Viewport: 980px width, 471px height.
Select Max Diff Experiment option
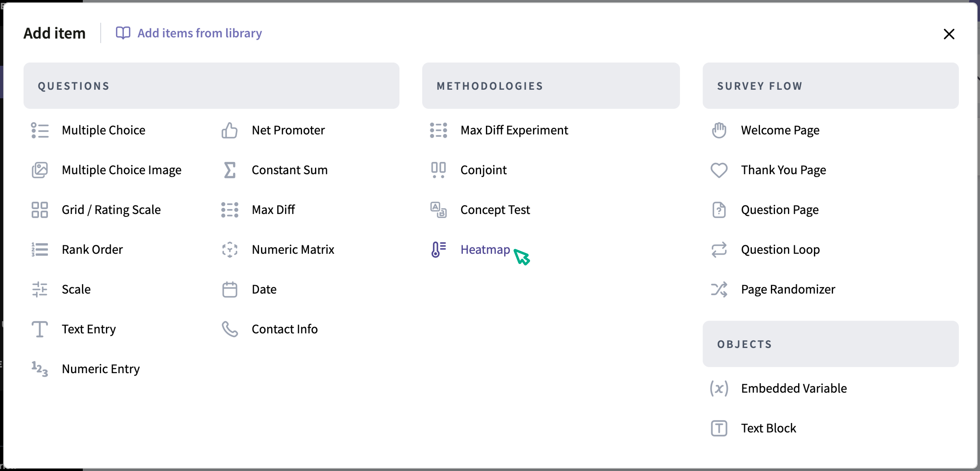[x=514, y=131]
